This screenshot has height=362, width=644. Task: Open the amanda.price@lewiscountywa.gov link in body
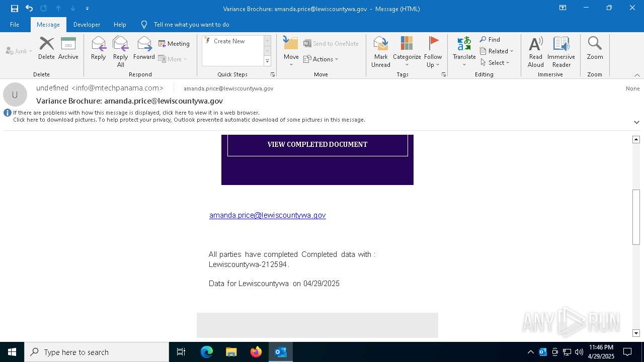click(x=268, y=215)
